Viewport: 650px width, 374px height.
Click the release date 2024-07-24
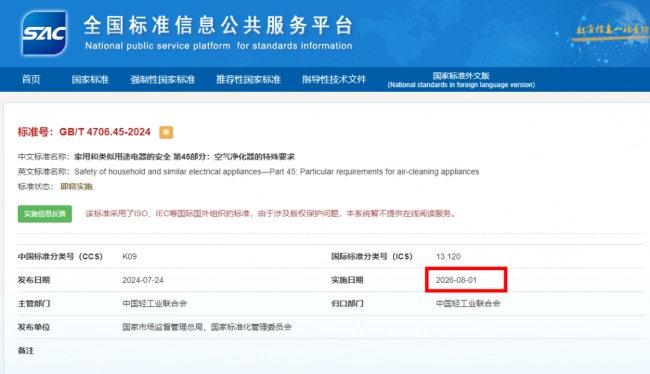click(x=143, y=280)
